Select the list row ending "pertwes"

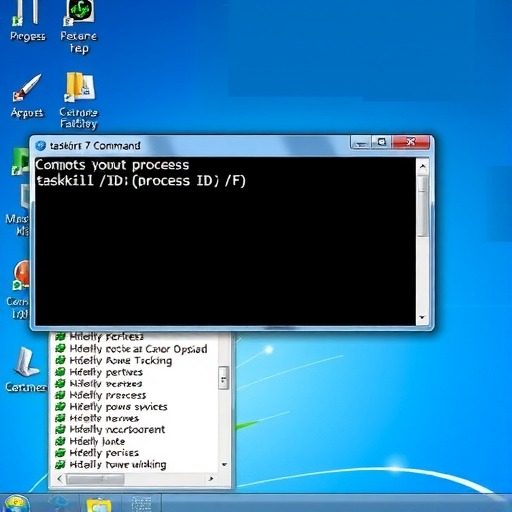click(x=99, y=372)
